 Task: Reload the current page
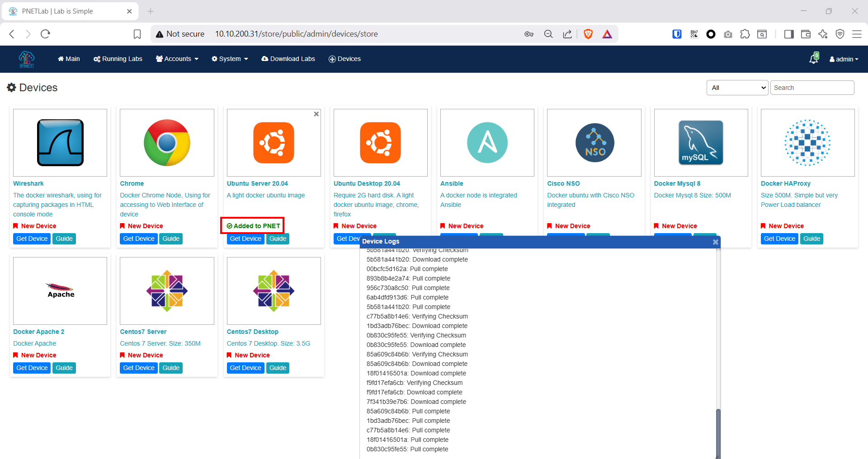(x=45, y=34)
